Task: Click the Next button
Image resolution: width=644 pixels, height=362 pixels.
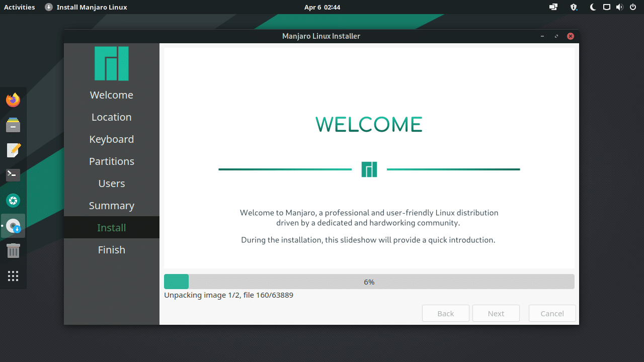Action: (496, 313)
